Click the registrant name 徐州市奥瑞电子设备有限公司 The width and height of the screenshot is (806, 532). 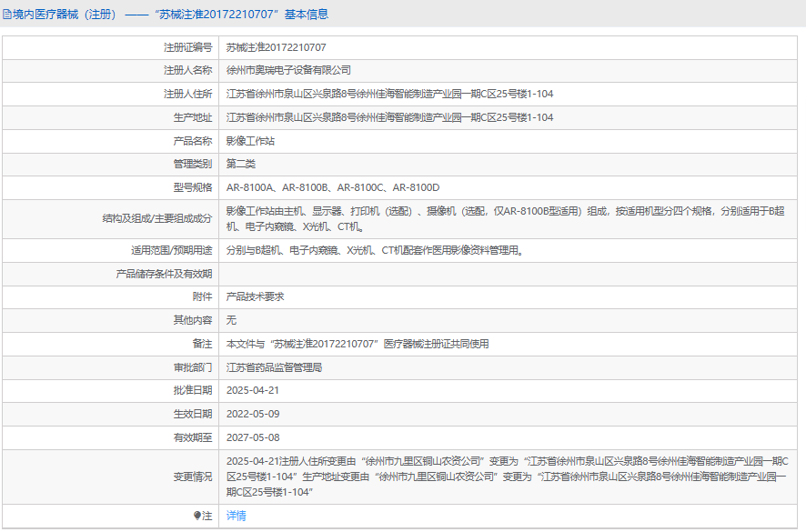[288, 70]
